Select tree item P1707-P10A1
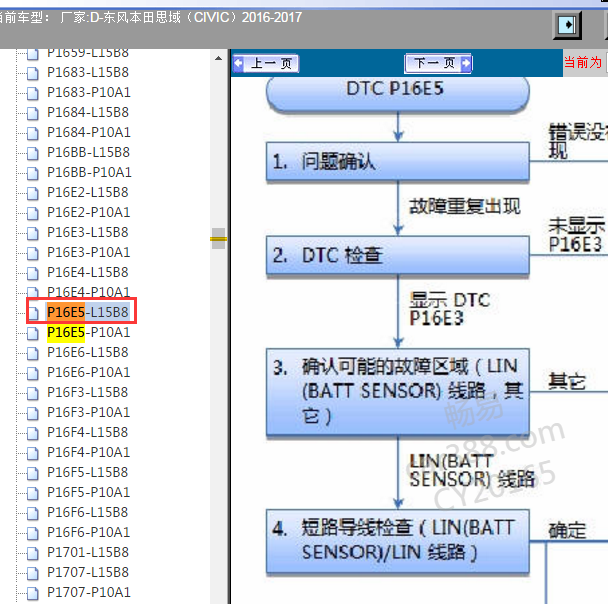The height and width of the screenshot is (604, 608). pyautogui.click(x=89, y=592)
